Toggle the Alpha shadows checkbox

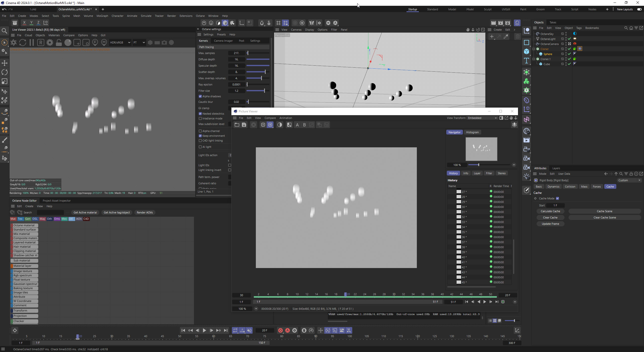pos(200,96)
